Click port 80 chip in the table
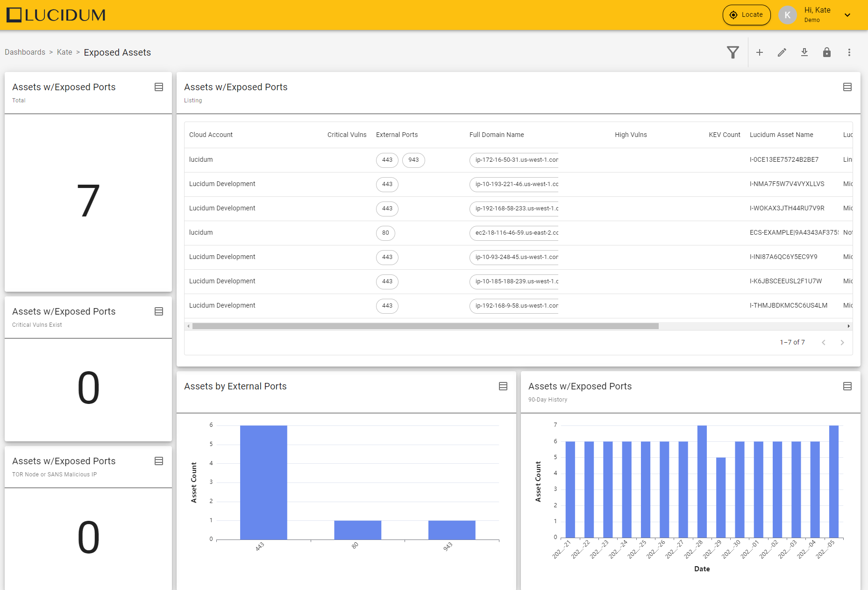The image size is (868, 590). coord(385,233)
